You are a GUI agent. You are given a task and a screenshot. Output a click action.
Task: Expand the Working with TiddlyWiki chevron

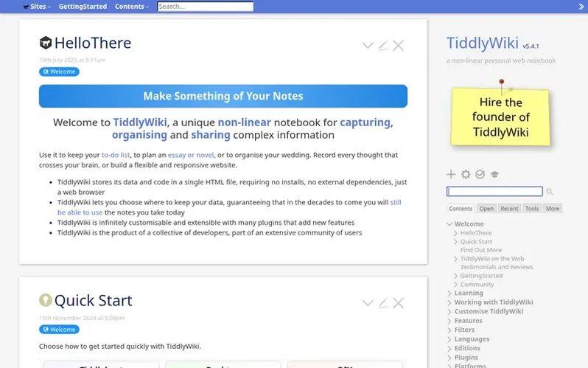tap(449, 302)
